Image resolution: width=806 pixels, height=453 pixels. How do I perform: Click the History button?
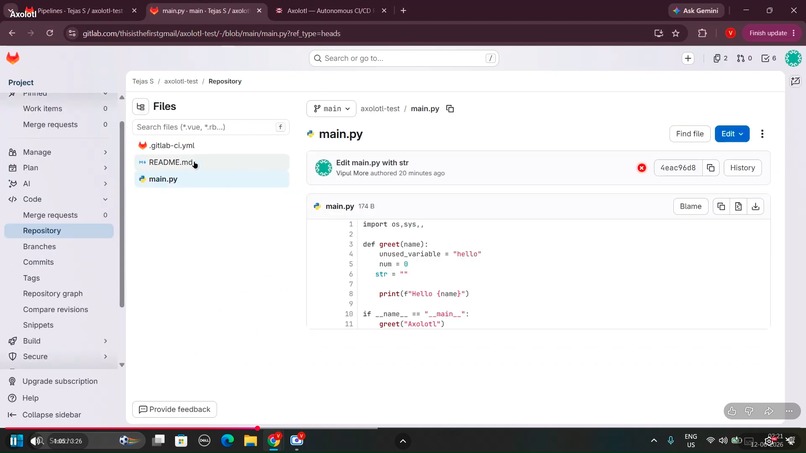pos(742,168)
